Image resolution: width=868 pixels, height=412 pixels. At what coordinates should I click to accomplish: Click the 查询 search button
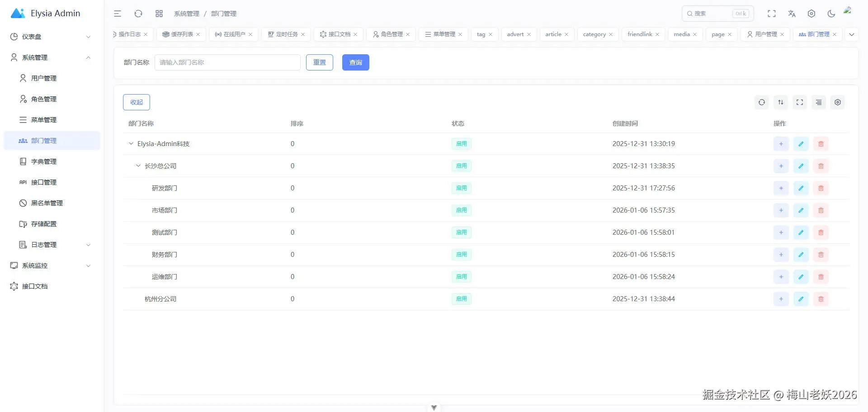[356, 62]
